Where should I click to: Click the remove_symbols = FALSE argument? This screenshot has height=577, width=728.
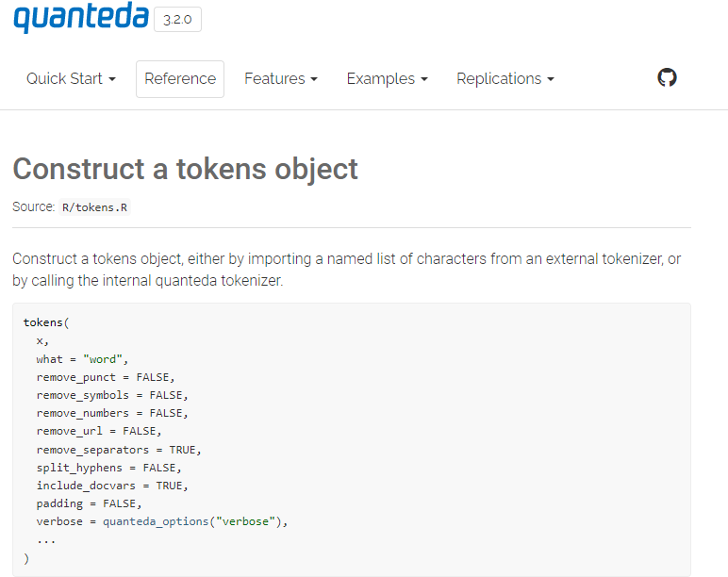(112, 395)
